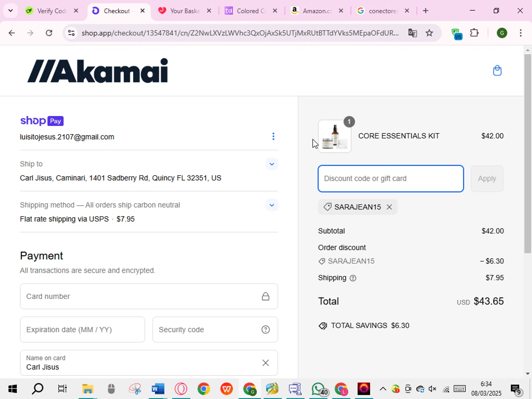Open the shopping bag cart icon
This screenshot has width=532, height=399.
pos(497,71)
